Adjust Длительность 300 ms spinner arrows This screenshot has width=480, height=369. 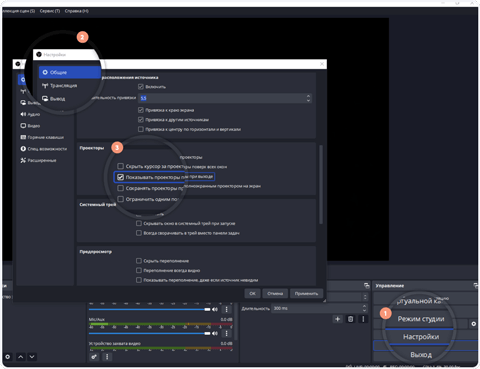tap(364, 308)
